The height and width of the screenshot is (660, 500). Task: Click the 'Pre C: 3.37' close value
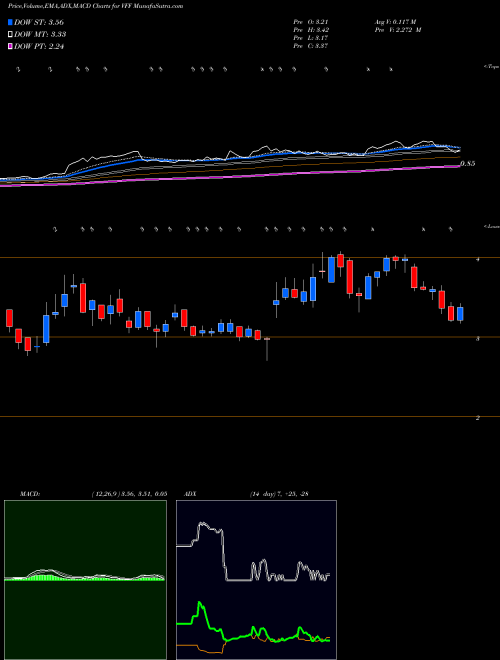[311, 46]
